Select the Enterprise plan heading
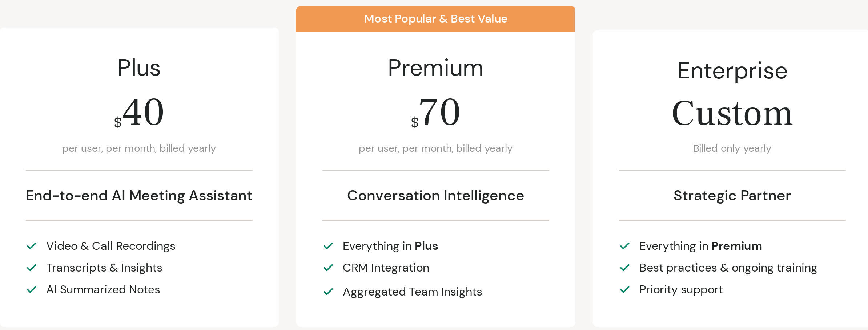Image resolution: width=868 pixels, height=330 pixels. tap(732, 70)
